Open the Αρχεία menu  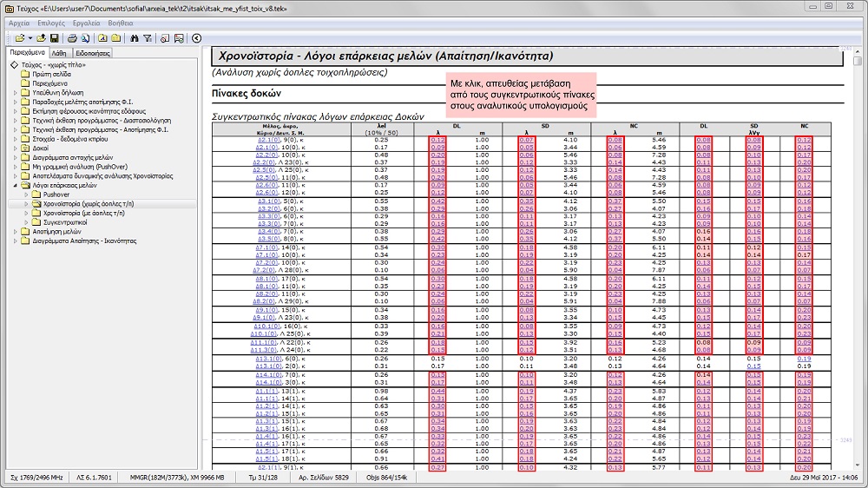(x=19, y=22)
